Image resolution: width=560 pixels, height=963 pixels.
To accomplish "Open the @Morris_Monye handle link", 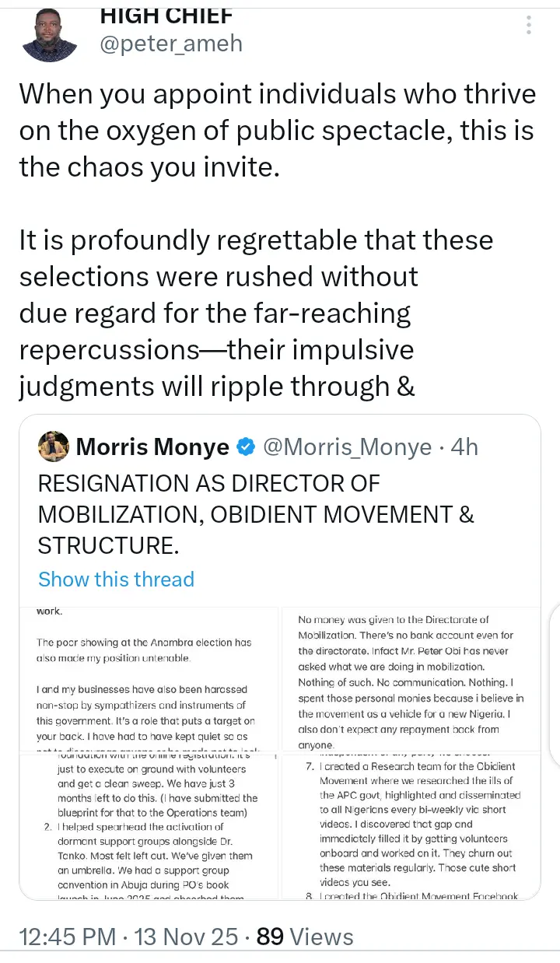I will coord(347,447).
